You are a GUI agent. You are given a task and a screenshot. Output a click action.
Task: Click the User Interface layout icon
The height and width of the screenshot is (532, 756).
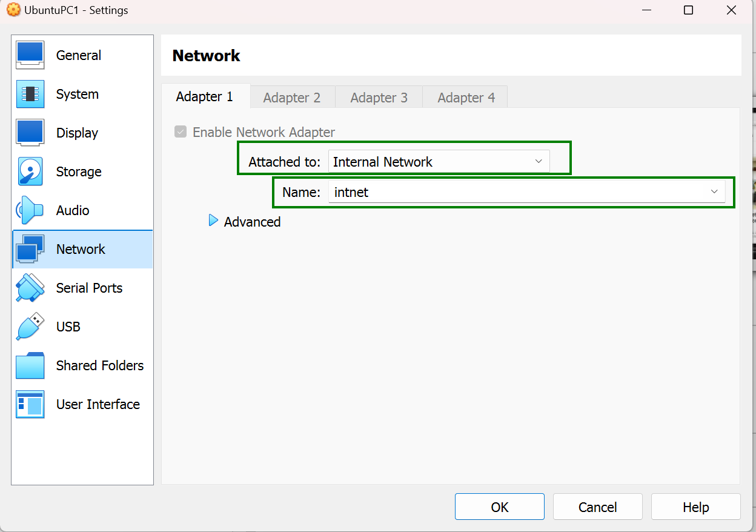click(30, 404)
